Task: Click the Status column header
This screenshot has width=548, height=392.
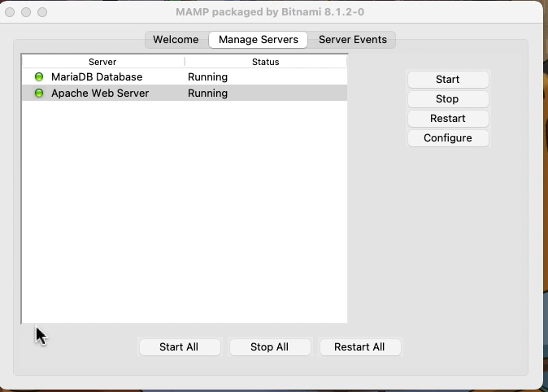Action: point(266,62)
